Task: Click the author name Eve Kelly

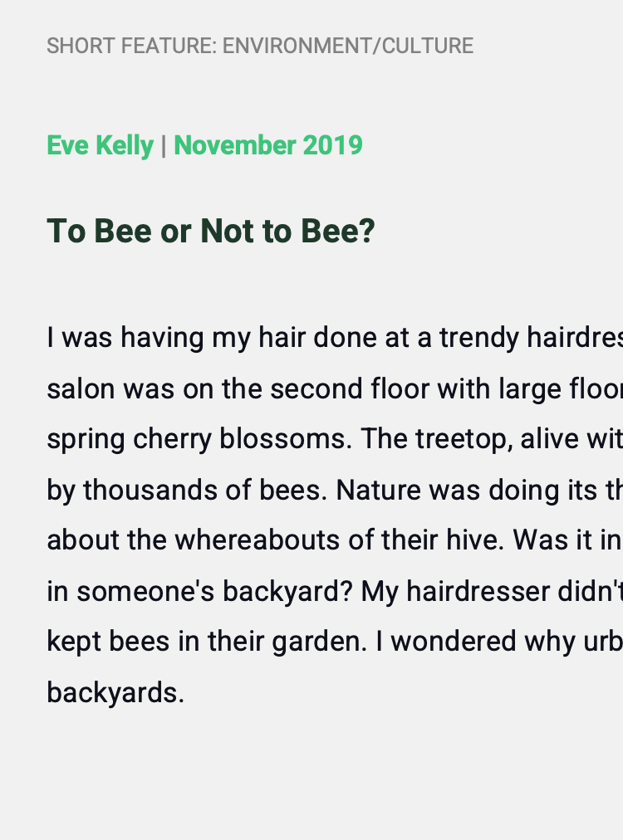Action: [x=100, y=145]
